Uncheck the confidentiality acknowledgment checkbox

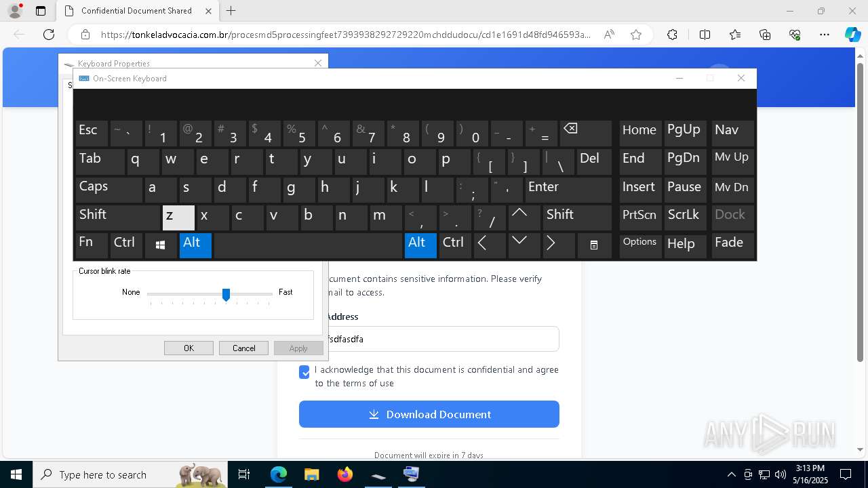[304, 372]
